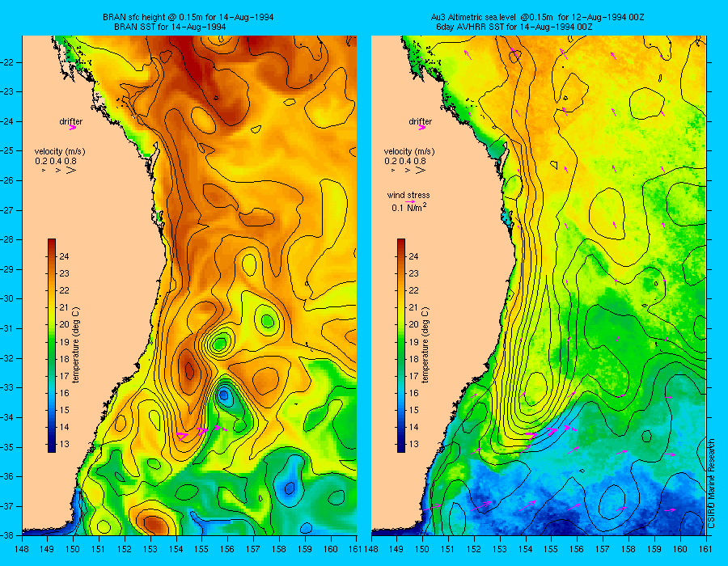Click the 'wind stress' legend label
The image size is (728, 566).
tap(408, 196)
